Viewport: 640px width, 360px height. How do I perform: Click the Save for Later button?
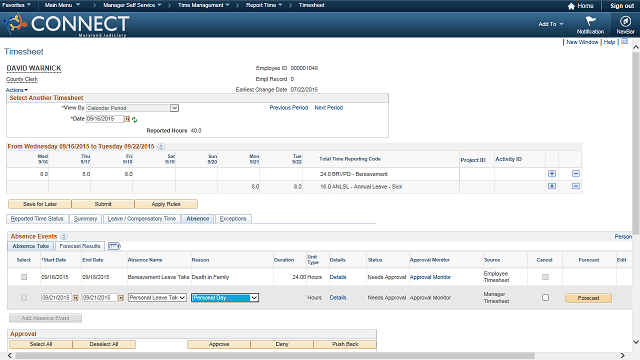click(x=40, y=204)
